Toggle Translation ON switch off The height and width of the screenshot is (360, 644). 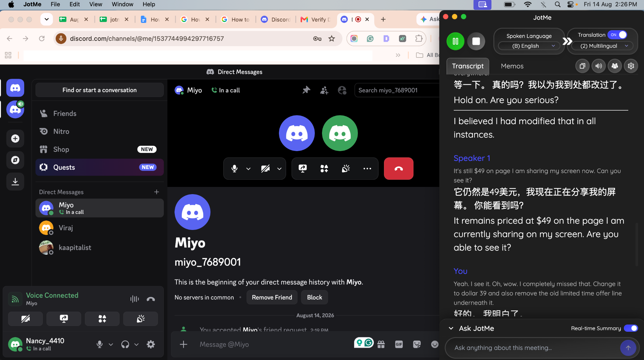coord(618,35)
